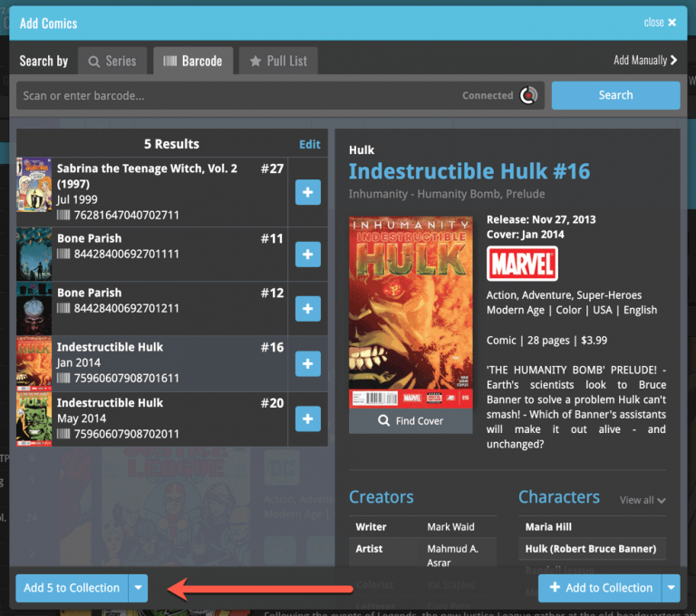Edit the 5 Results list
Screen dimensions: 696x616
(309, 144)
